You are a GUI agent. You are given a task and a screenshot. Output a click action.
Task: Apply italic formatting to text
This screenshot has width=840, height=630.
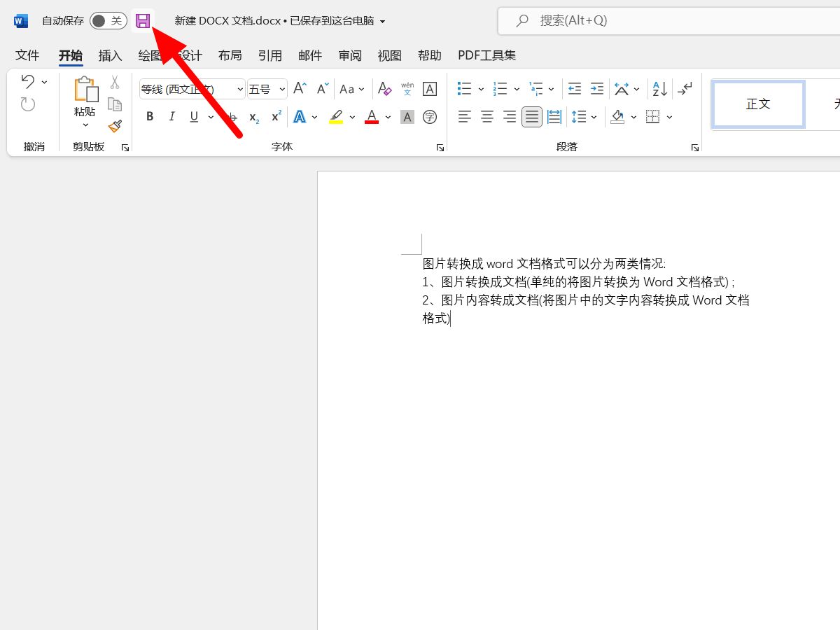tap(171, 116)
